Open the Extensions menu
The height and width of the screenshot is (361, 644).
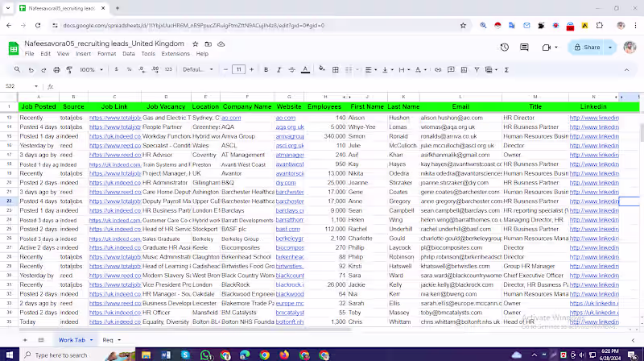[x=175, y=54]
